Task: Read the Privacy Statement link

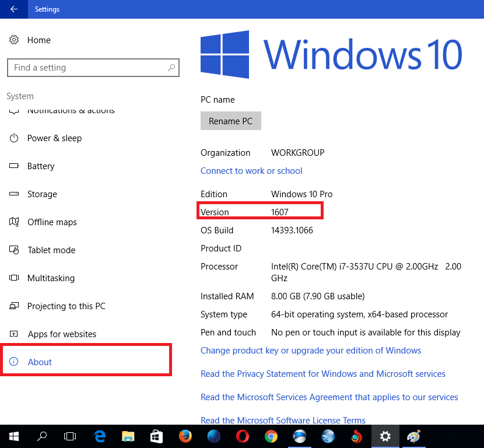Action: (323, 374)
